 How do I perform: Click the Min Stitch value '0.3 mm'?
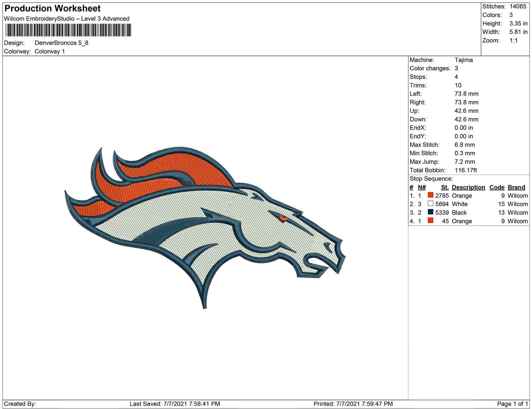[x=465, y=153]
